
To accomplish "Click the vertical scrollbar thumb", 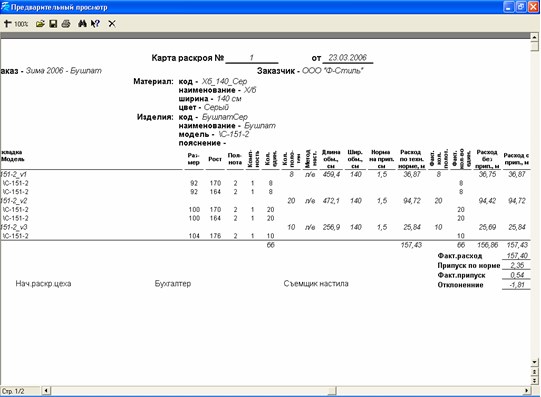I will coord(534,46).
